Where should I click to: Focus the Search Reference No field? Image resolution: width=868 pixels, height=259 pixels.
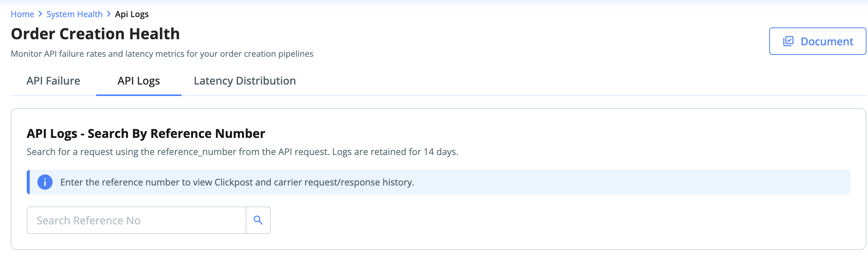click(137, 220)
